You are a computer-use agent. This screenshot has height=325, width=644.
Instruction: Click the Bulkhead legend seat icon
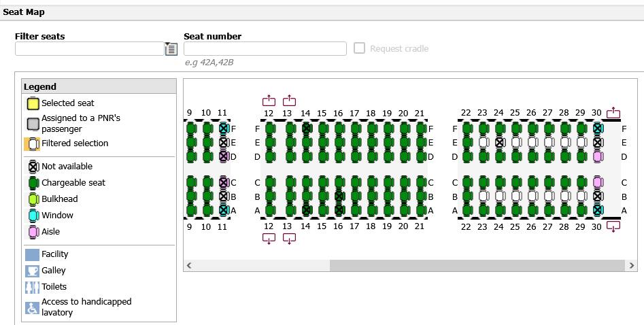33,199
